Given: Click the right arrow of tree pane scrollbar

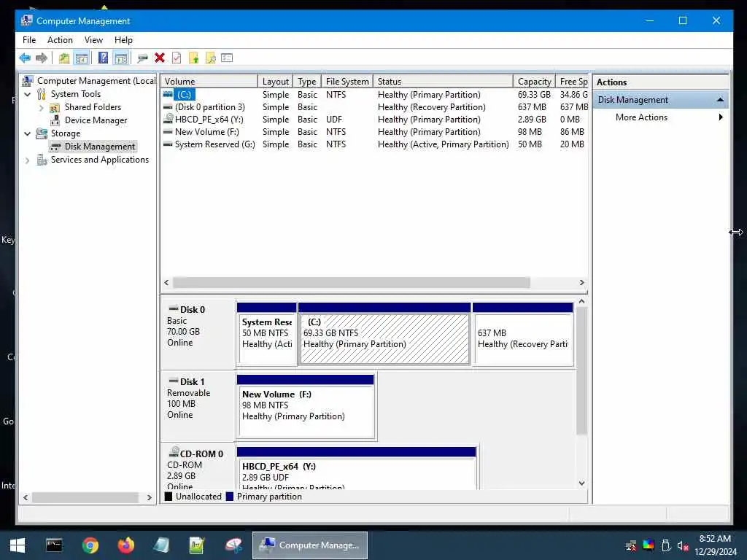Looking at the screenshot, I should click(149, 497).
